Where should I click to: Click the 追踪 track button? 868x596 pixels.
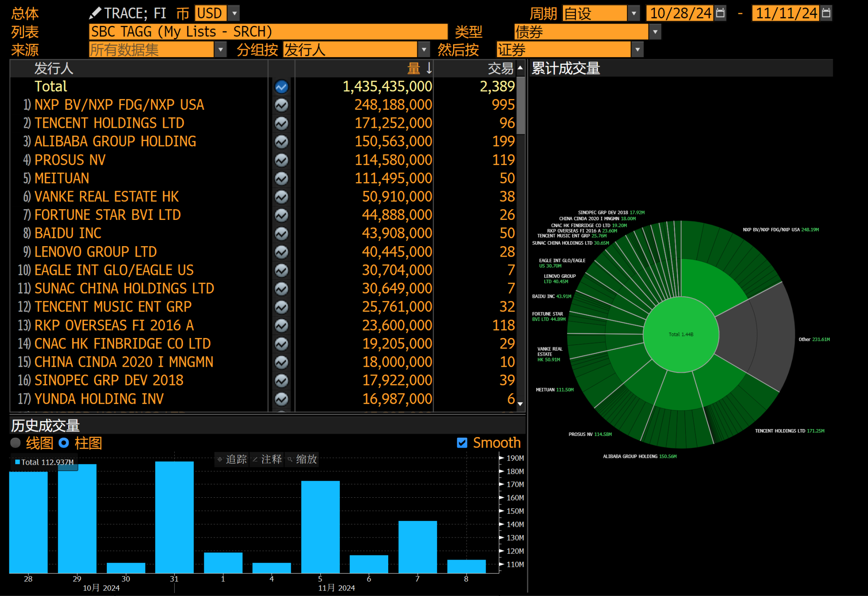click(232, 459)
